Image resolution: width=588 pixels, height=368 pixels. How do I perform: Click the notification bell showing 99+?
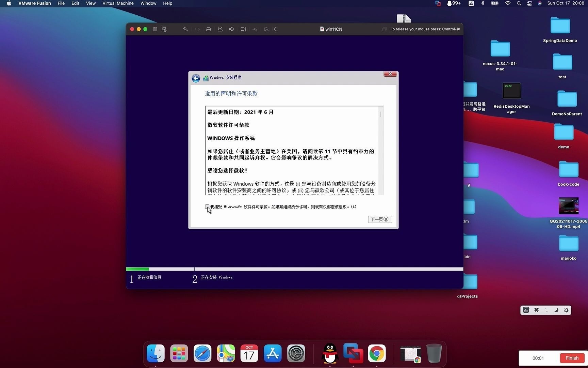pyautogui.click(x=454, y=3)
